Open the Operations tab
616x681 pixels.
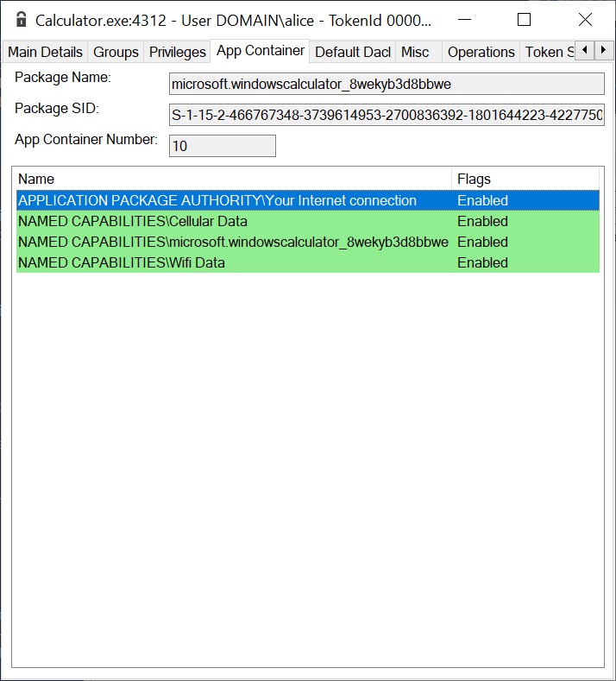coord(481,52)
